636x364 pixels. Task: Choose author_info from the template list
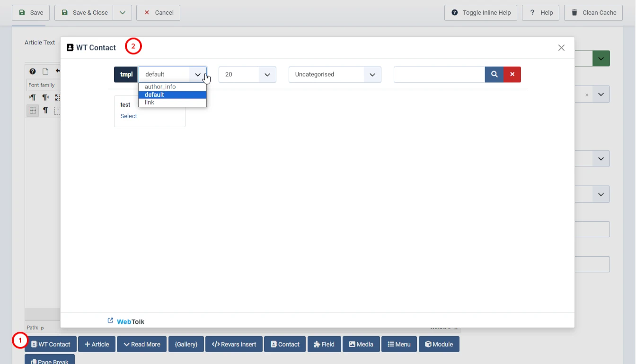pos(172,87)
